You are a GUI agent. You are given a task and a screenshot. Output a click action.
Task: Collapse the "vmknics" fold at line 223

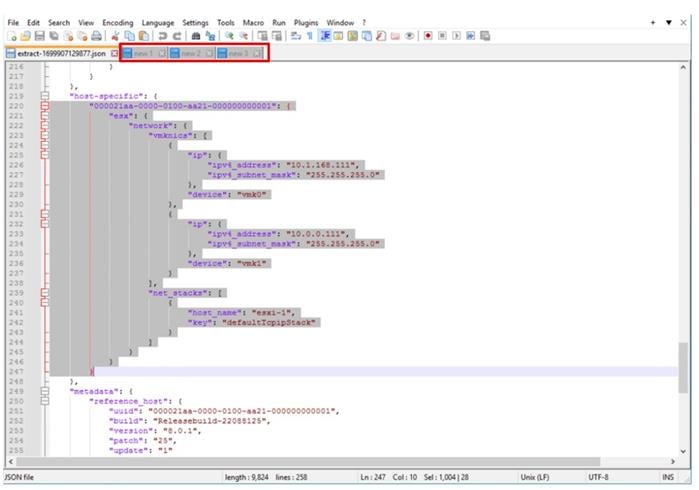click(x=45, y=135)
